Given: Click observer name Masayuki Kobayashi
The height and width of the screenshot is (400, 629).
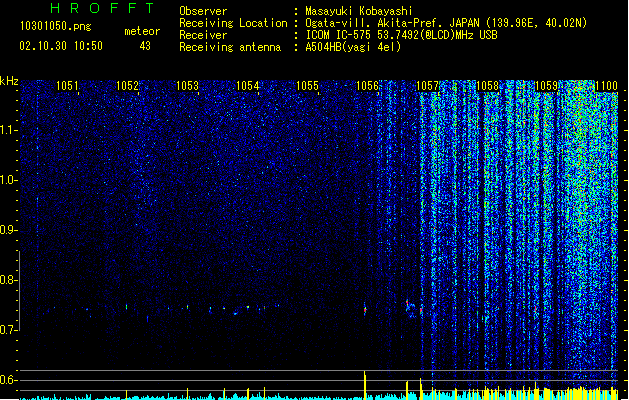Looking at the screenshot, I should pos(359,11).
